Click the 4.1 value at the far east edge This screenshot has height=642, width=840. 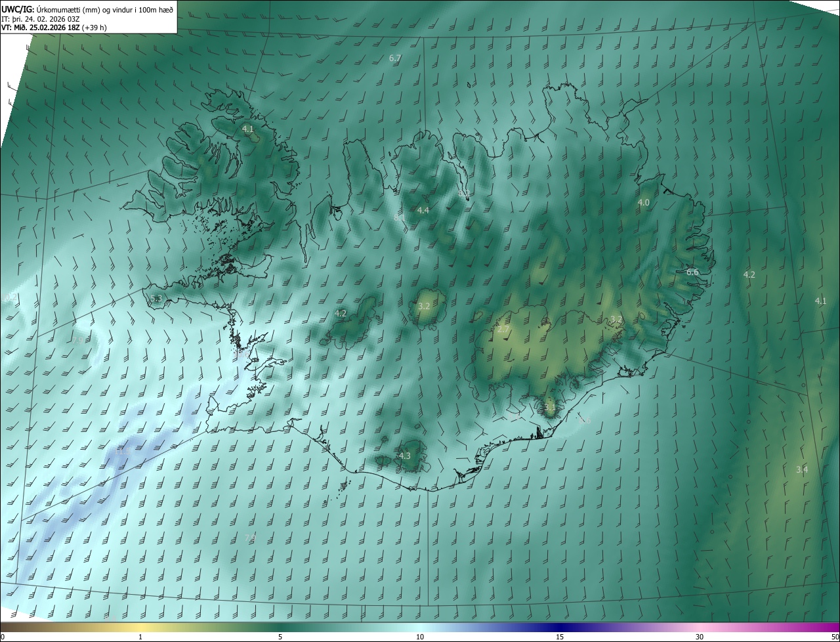pyautogui.click(x=820, y=301)
